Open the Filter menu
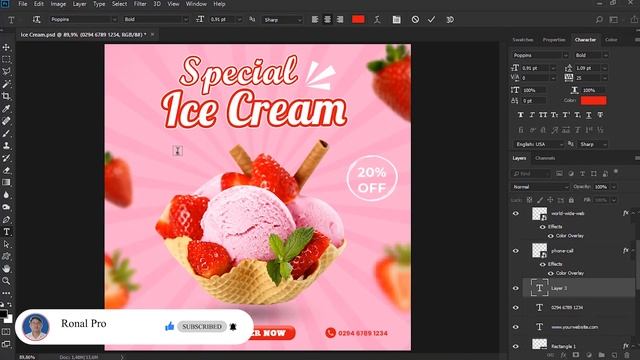 [x=140, y=4]
